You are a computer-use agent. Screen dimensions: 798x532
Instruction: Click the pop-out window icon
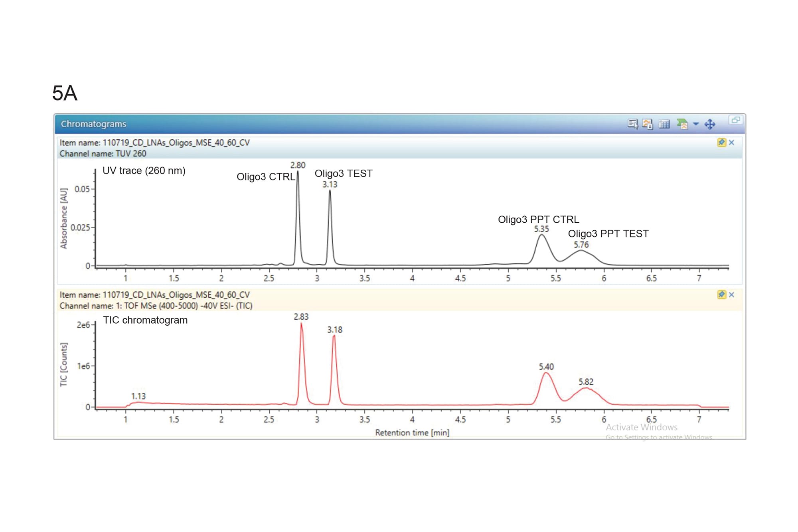point(736,120)
